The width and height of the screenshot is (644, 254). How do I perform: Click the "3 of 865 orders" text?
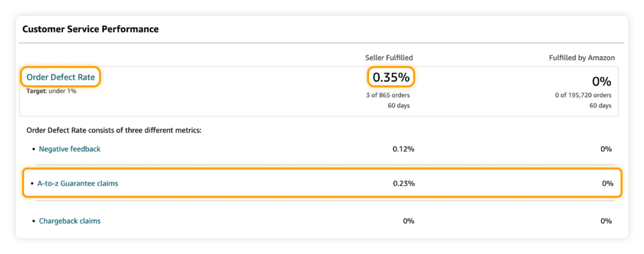point(388,95)
